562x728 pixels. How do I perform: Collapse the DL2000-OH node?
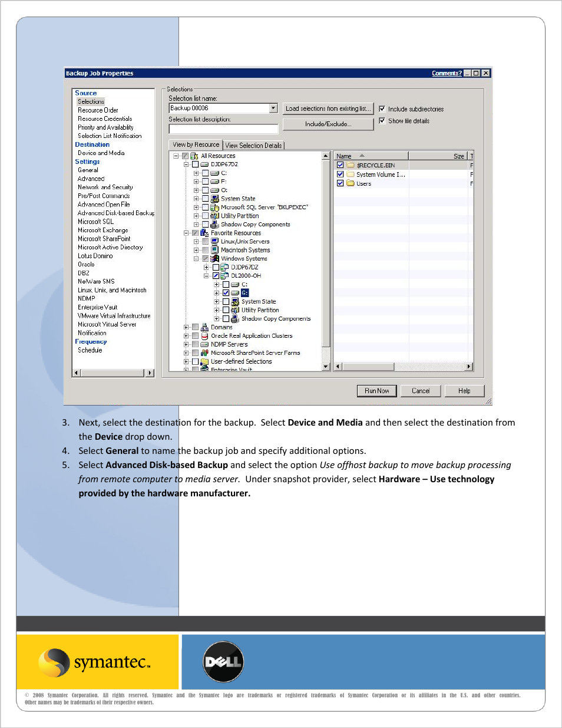[x=206, y=276]
